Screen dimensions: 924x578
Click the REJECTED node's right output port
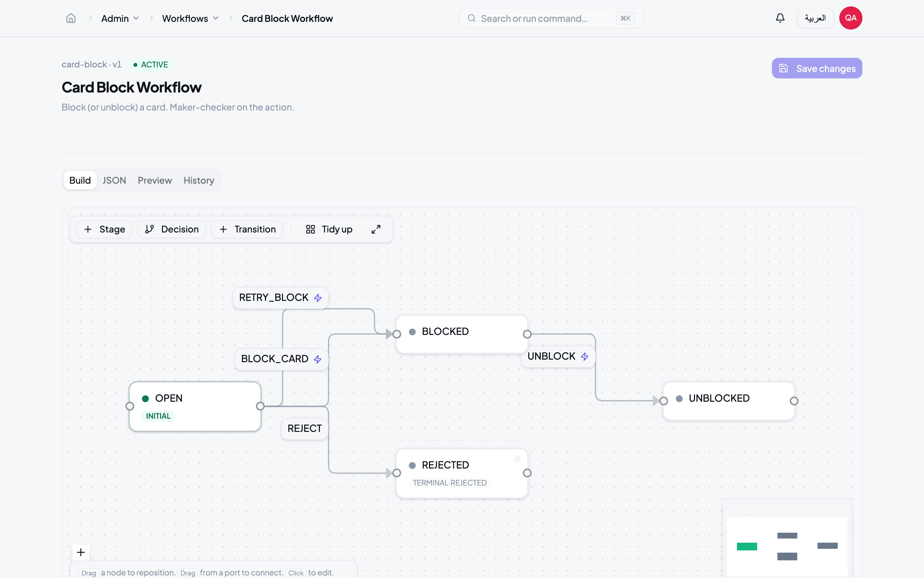click(x=527, y=473)
